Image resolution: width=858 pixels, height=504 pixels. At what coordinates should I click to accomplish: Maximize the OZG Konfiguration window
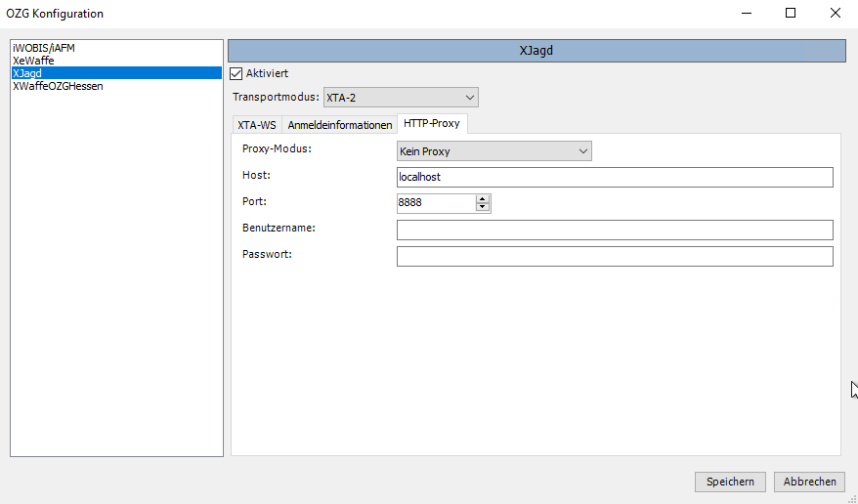coord(791,14)
